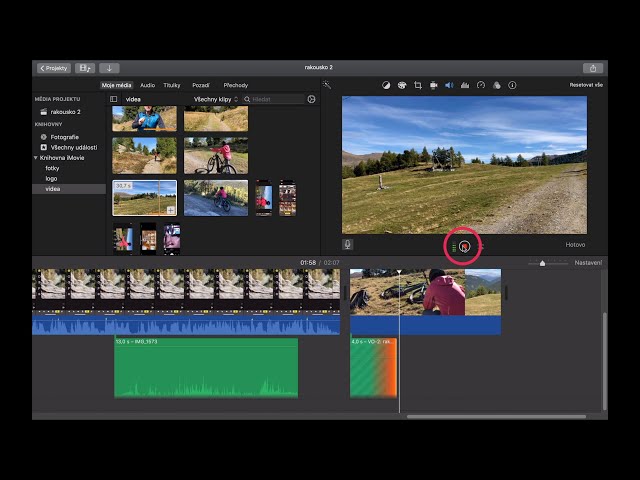This screenshot has height=480, width=640.
Task: Click the playhead marker atop the timeline
Action: click(399, 272)
